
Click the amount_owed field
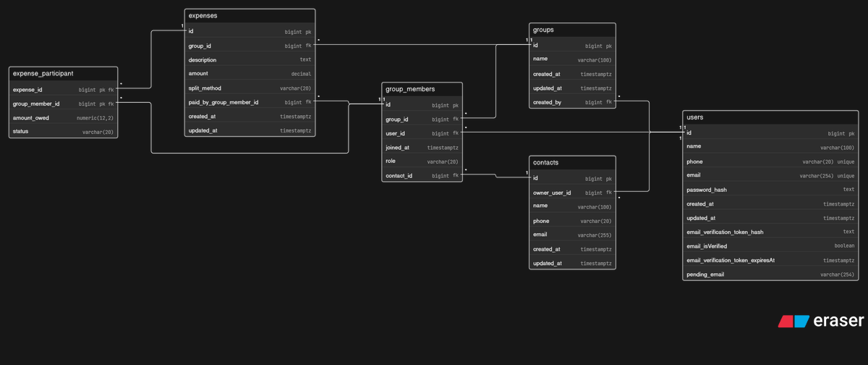(x=64, y=118)
